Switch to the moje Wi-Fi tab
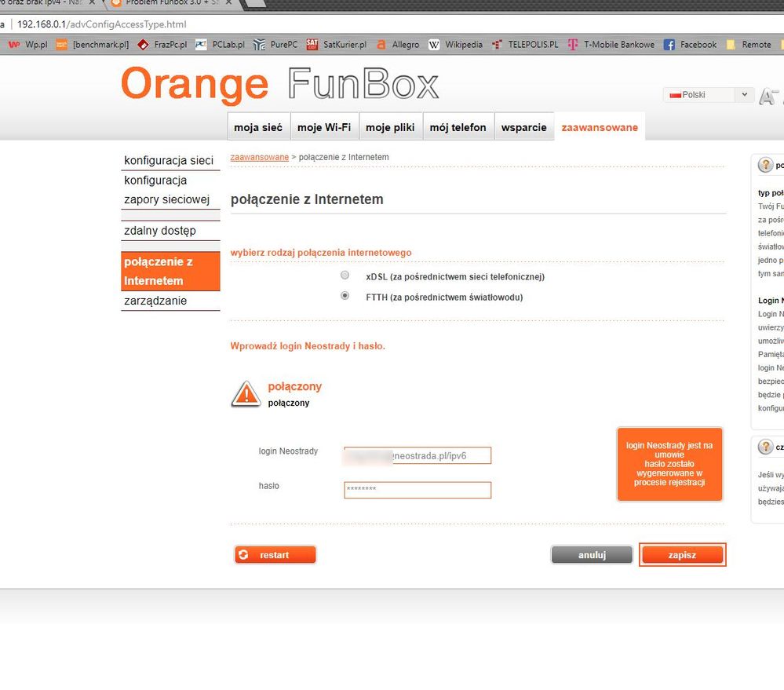 pos(324,127)
